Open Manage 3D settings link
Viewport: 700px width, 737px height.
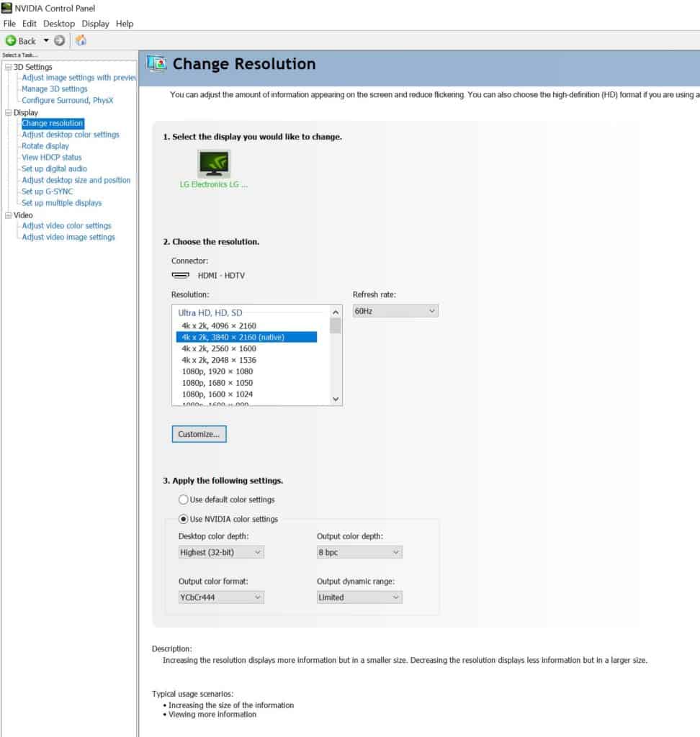point(55,89)
